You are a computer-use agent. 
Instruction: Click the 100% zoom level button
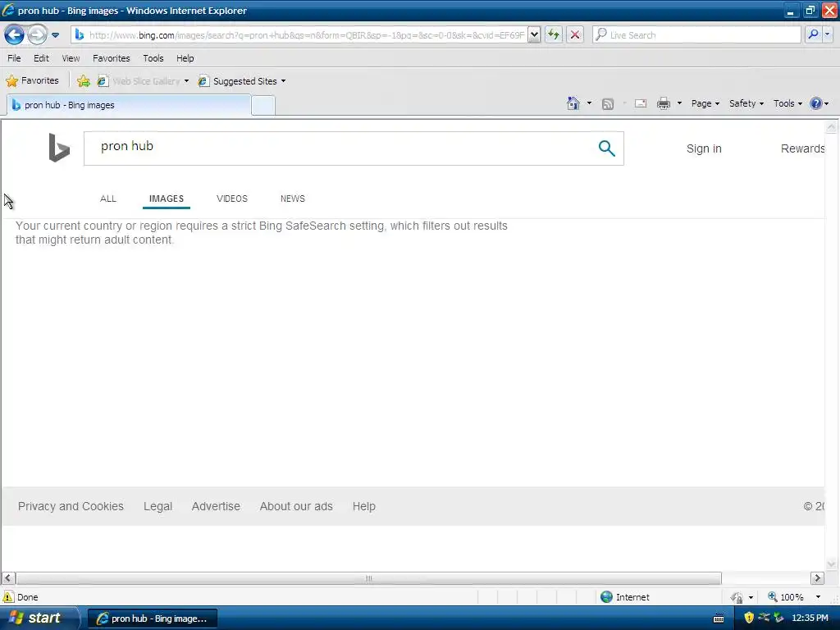(786, 597)
